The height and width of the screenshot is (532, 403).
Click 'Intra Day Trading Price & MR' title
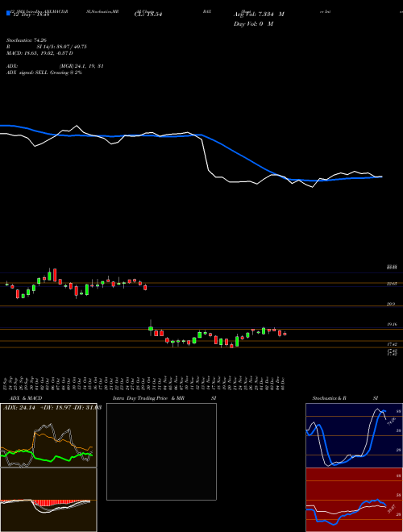(148, 398)
